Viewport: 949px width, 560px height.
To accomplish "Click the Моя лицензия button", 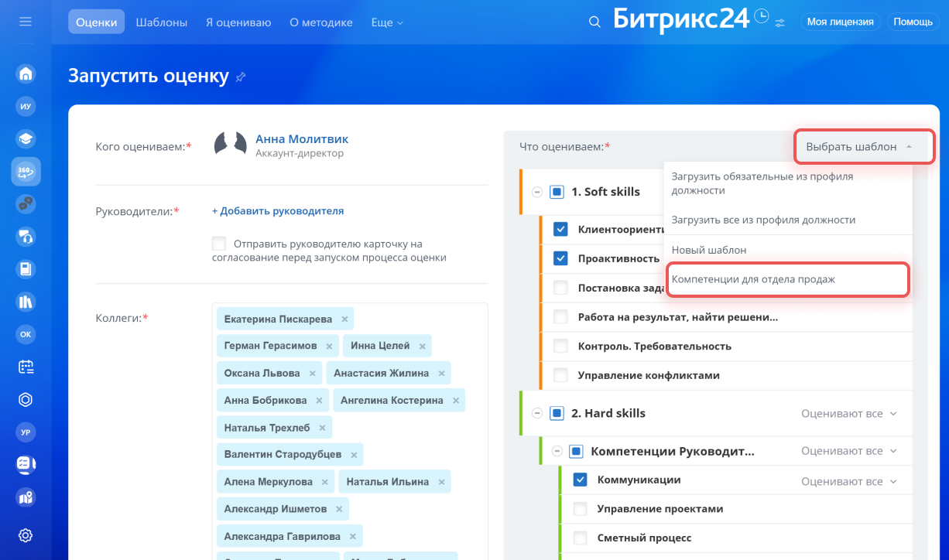I will (840, 22).
